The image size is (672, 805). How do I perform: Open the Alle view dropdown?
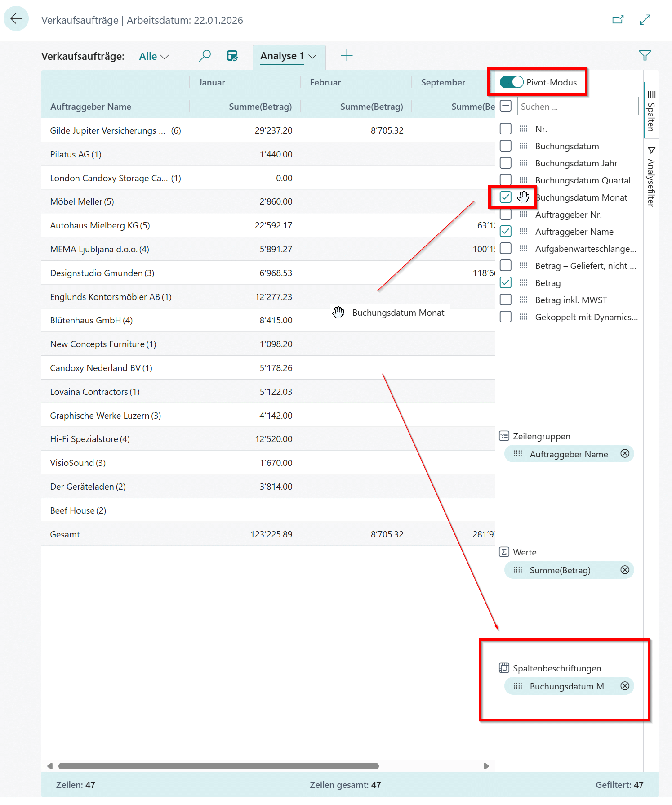[x=154, y=57]
